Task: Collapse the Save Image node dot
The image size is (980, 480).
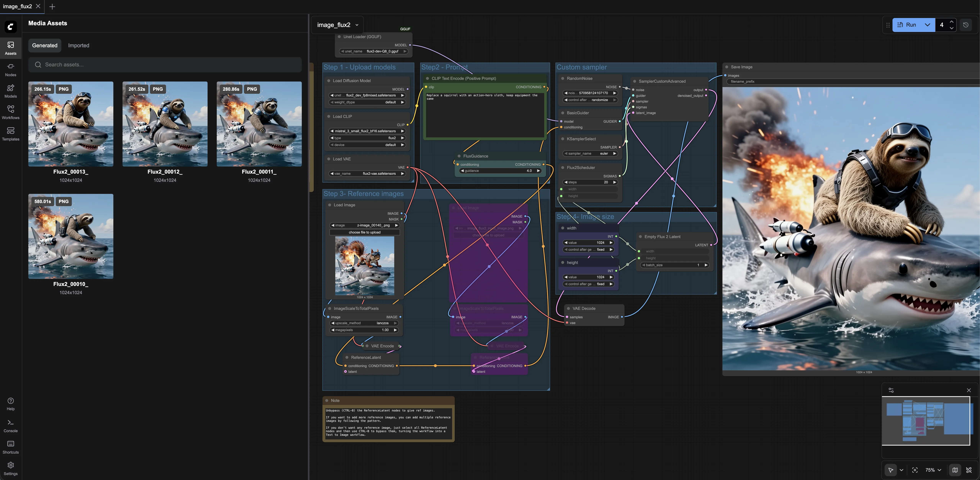Action: [727, 67]
